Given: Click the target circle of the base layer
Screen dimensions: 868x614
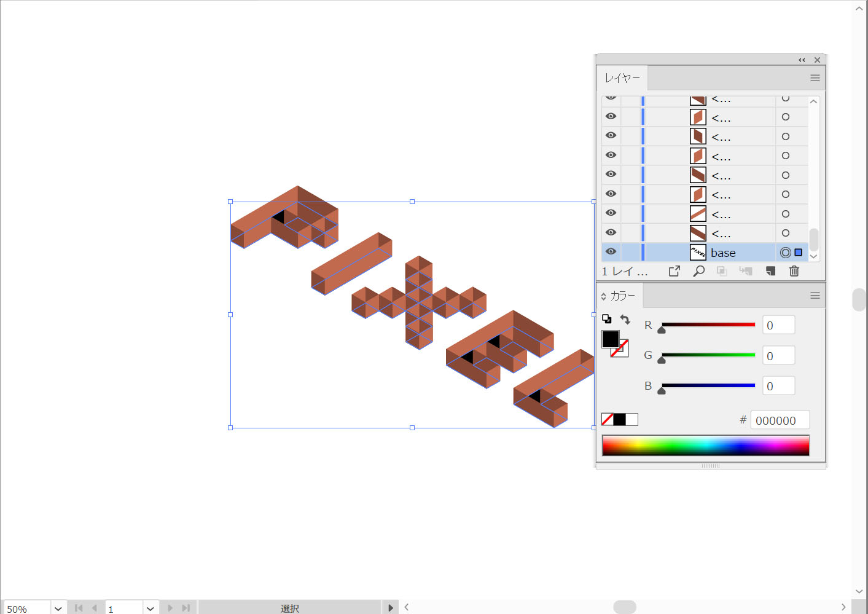Looking at the screenshot, I should click(x=785, y=253).
